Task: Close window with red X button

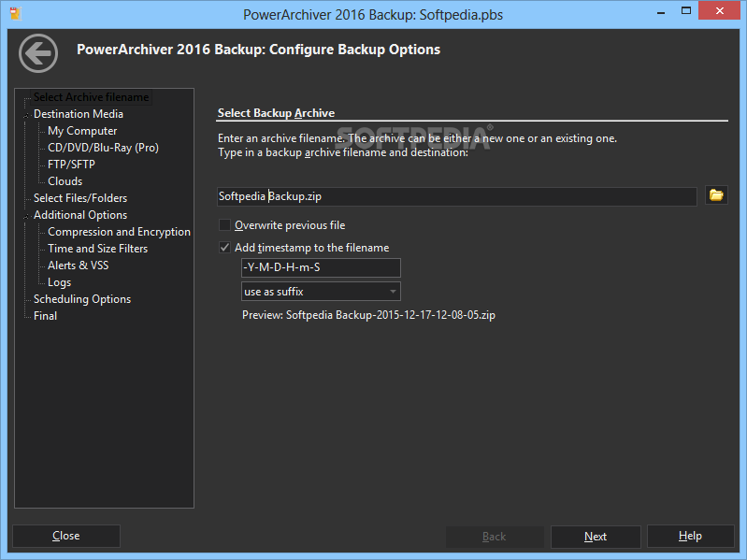Action: coord(720,10)
